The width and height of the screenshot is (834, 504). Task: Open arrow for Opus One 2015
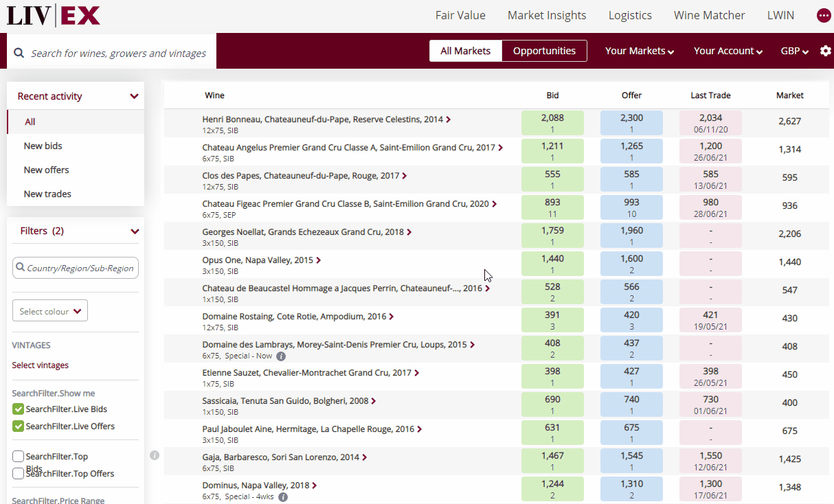pyautogui.click(x=318, y=260)
